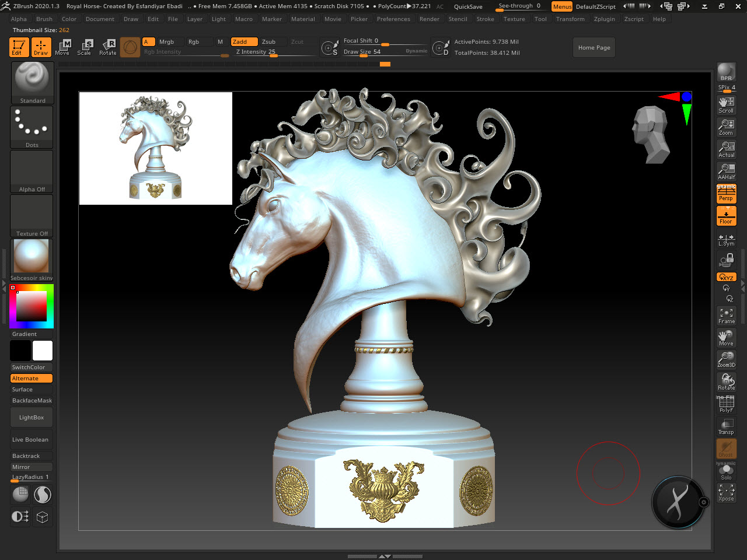Viewport: 747px width, 560px height.
Task: Click the reference horse thumbnail image
Action: [x=156, y=148]
